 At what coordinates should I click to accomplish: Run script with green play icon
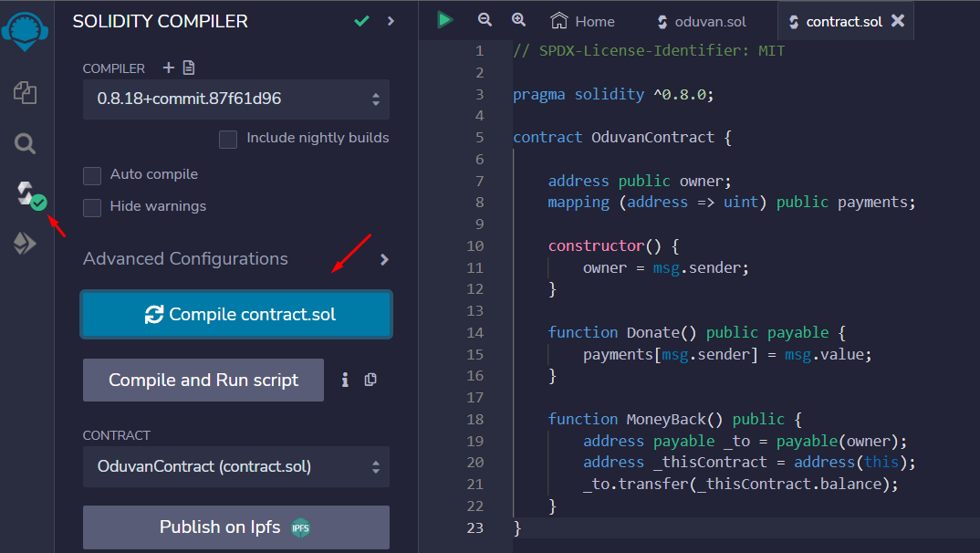[x=445, y=20]
